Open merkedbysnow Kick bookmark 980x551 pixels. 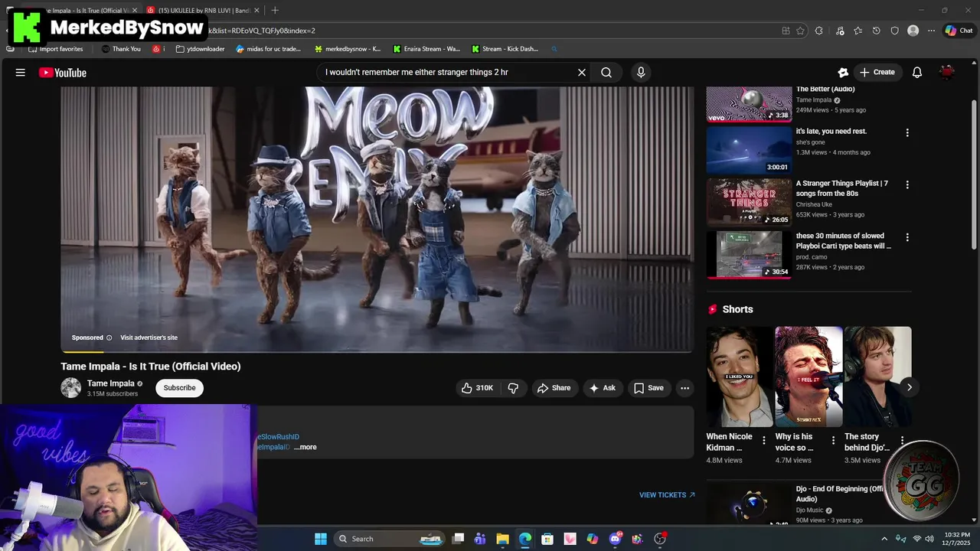(348, 49)
